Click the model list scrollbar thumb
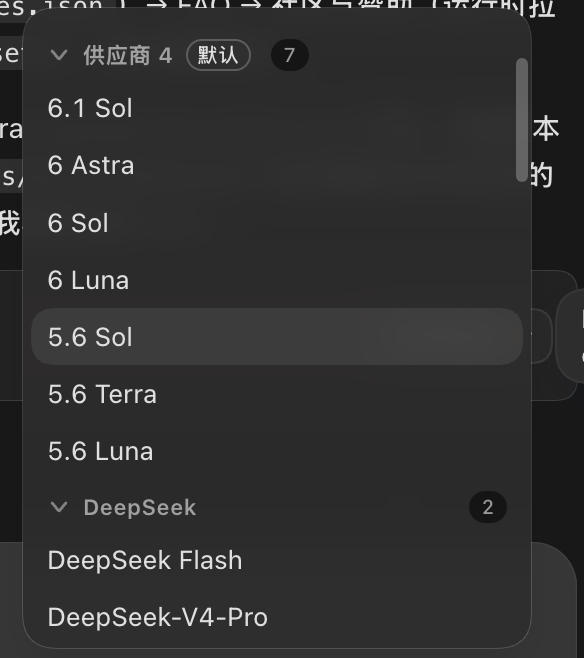The width and height of the screenshot is (584, 658). [521, 120]
